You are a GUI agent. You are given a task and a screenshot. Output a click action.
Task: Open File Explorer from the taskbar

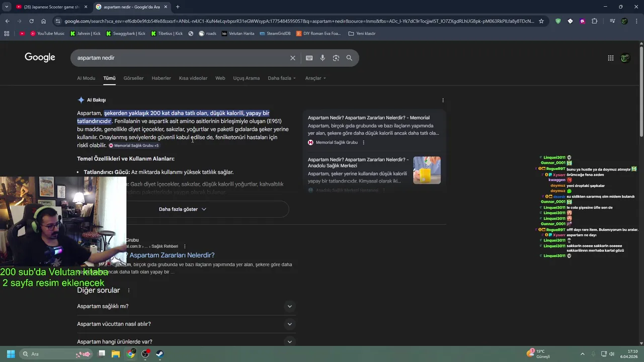tap(115, 354)
